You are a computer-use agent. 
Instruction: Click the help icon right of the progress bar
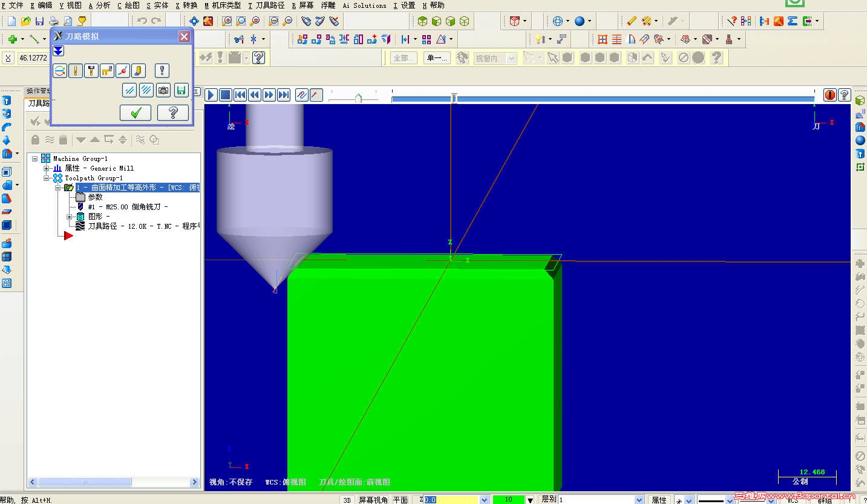coord(844,95)
